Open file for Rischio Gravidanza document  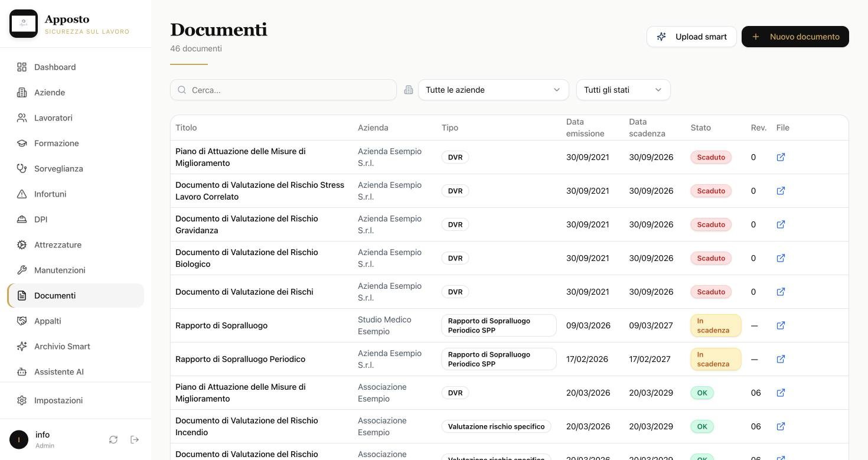tap(781, 224)
